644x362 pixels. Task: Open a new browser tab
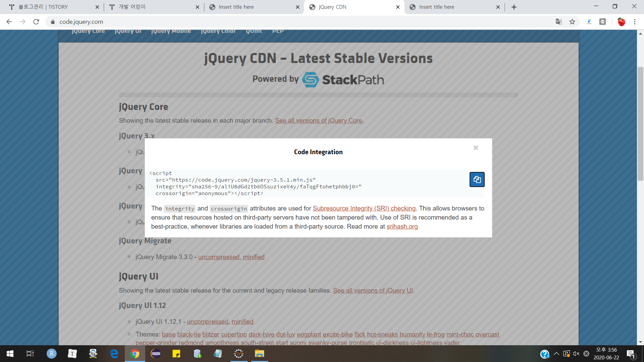[514, 7]
